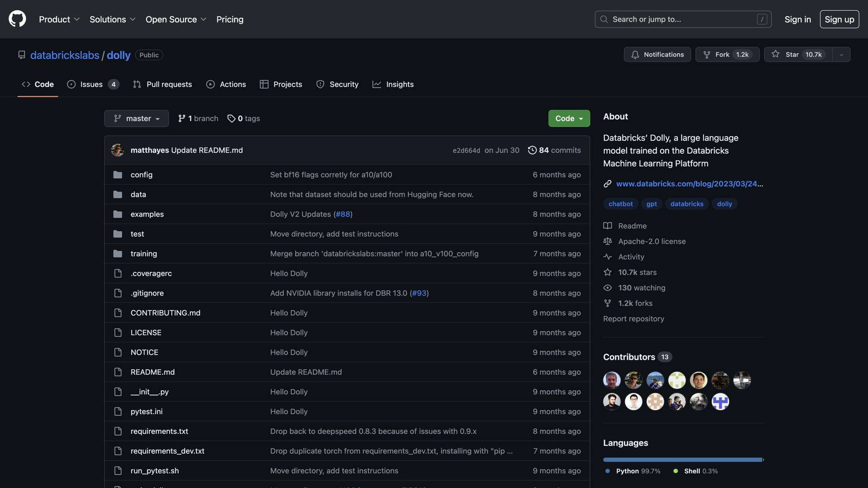Click the config folder icon

pos(118,174)
